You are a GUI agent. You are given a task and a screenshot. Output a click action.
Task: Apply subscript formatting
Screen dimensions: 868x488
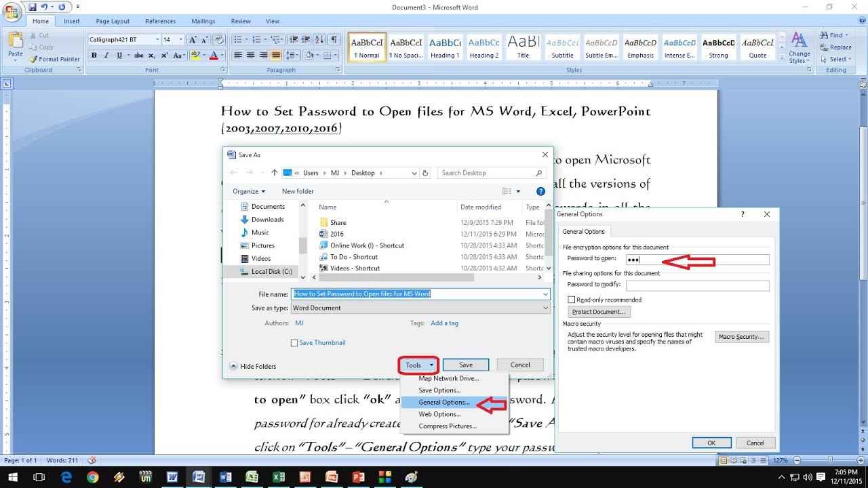(151, 56)
